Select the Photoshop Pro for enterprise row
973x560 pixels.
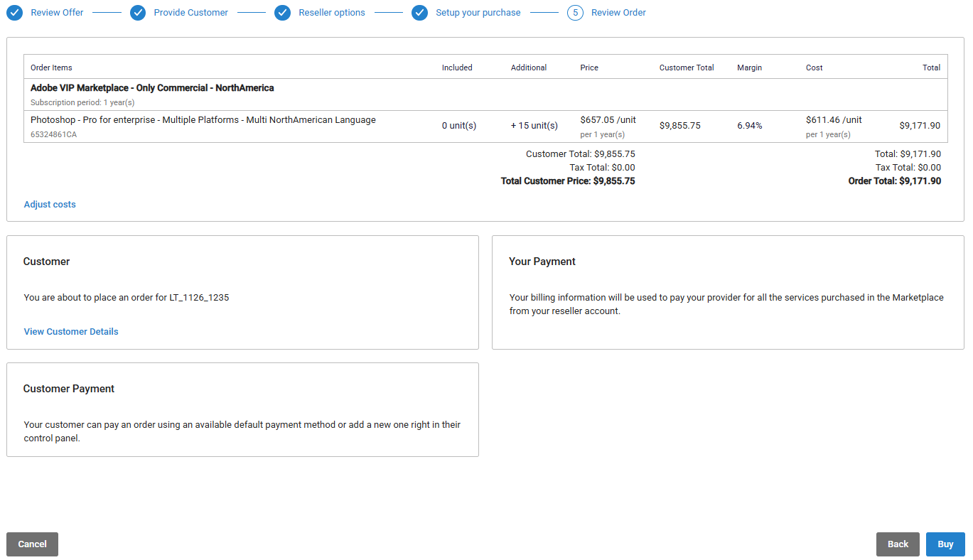[203, 120]
